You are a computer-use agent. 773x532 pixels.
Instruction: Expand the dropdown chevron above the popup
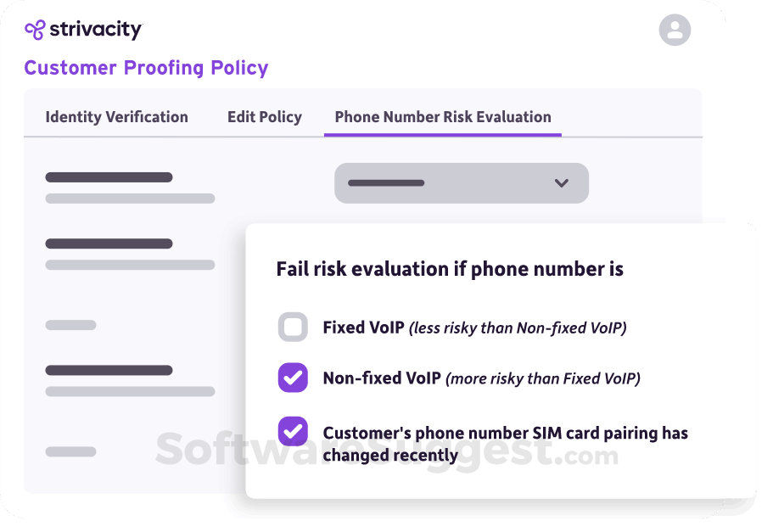561,183
